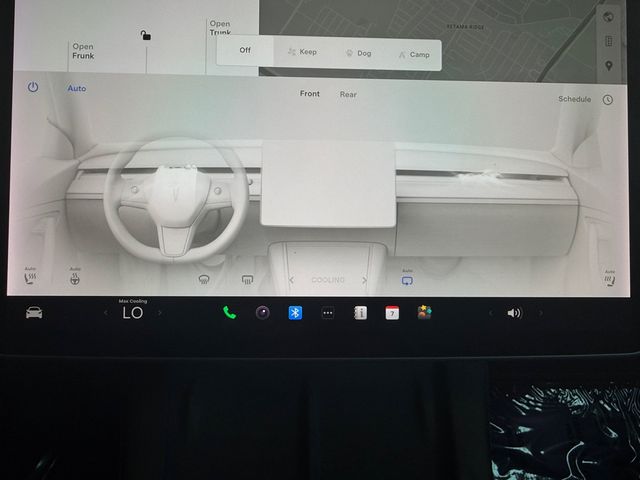Choose Camp mode option
Screen dimensions: 640x480
point(414,54)
